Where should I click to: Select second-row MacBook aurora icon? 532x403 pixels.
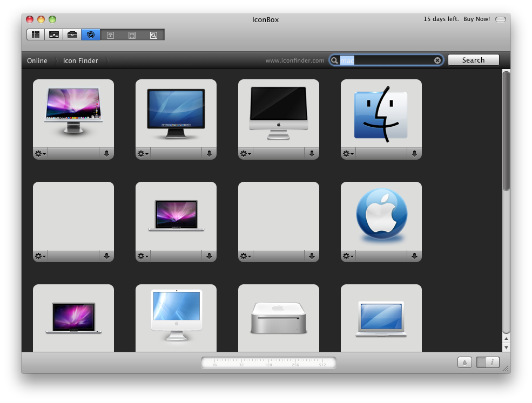point(176,216)
